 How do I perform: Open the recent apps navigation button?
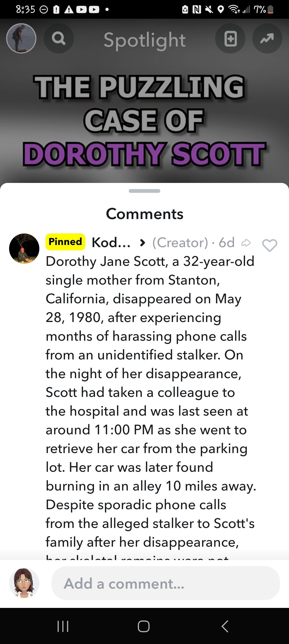pos(63,626)
